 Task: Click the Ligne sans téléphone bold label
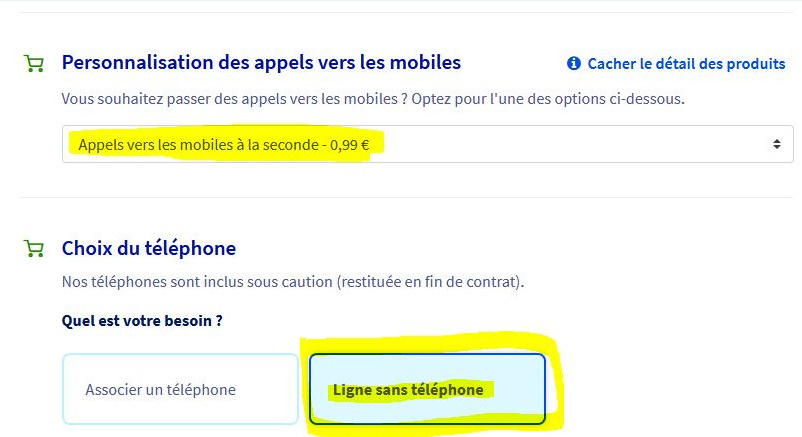tap(408, 390)
